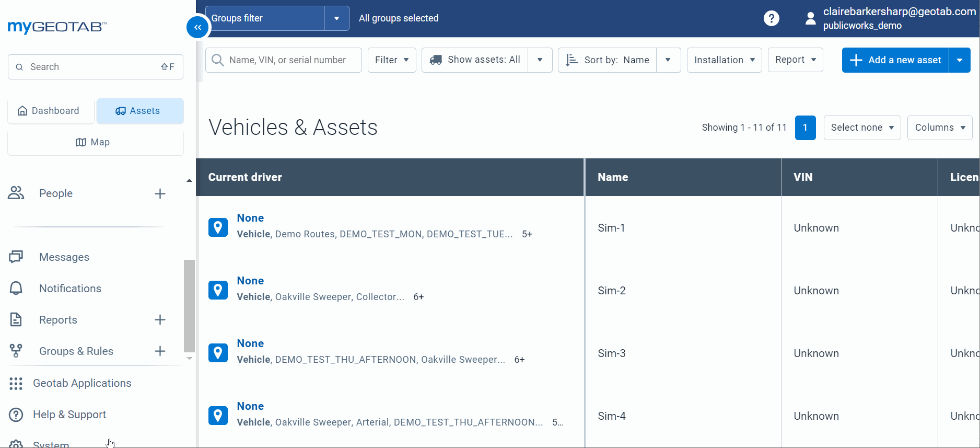
Task: Click plus icon next to Groups & Rules
Action: 160,351
